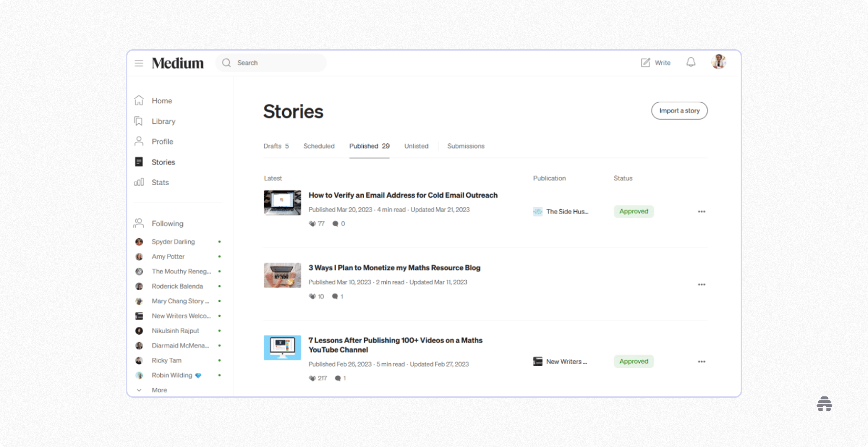Click the Write icon

pos(645,62)
